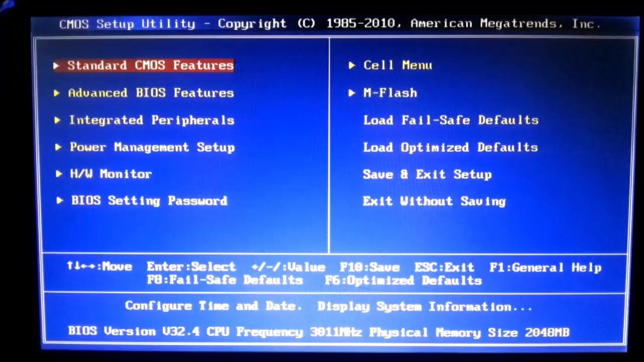Image resolution: width=644 pixels, height=362 pixels.
Task: Click the arrow beside Standard CMOS Features
Action: click(x=57, y=65)
